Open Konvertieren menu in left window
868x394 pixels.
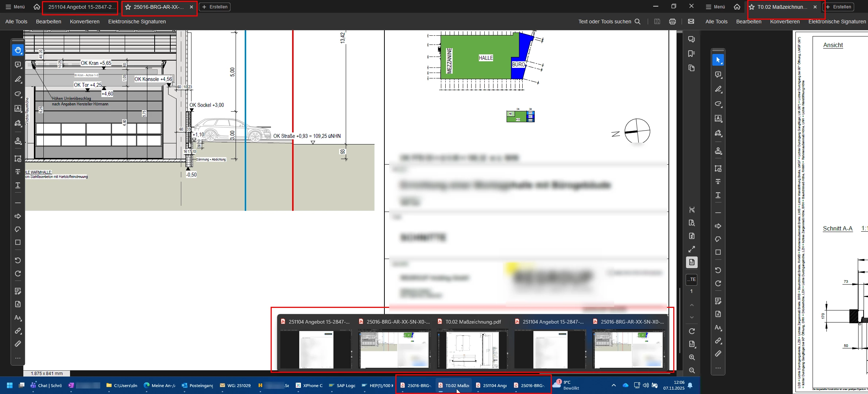85,22
